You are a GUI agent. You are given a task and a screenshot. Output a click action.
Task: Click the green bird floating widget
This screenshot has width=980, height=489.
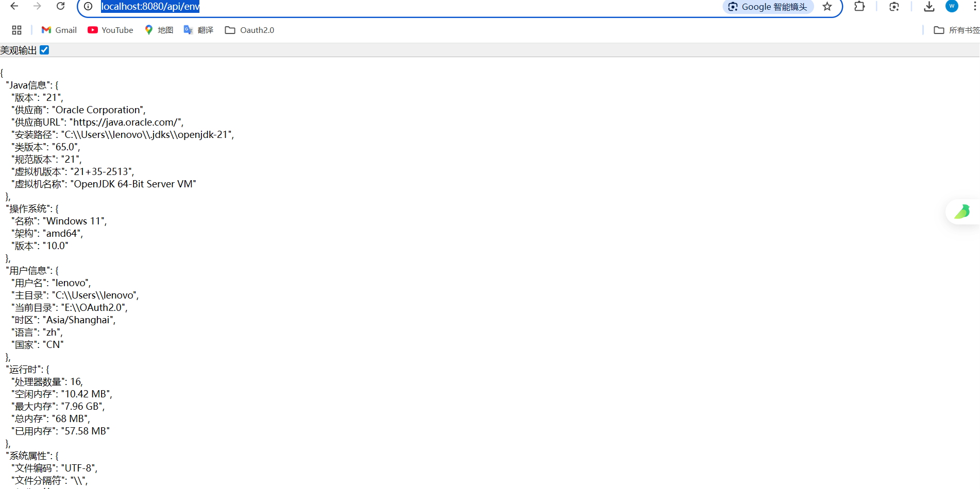pos(962,212)
